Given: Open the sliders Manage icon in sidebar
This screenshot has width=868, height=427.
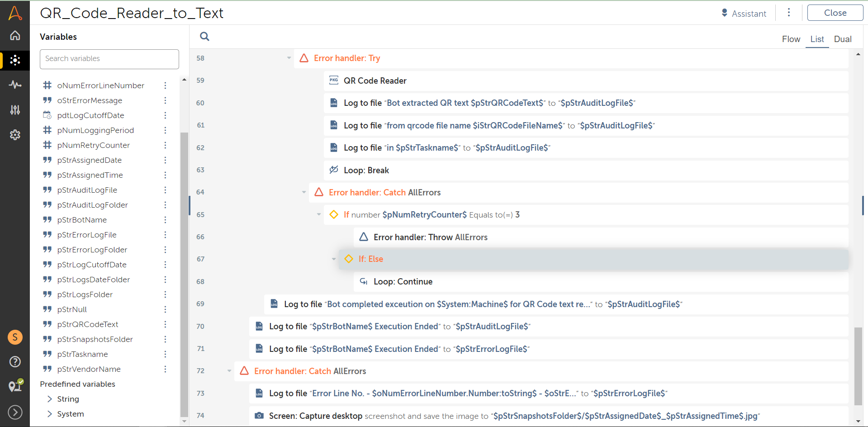Looking at the screenshot, I should (15, 109).
